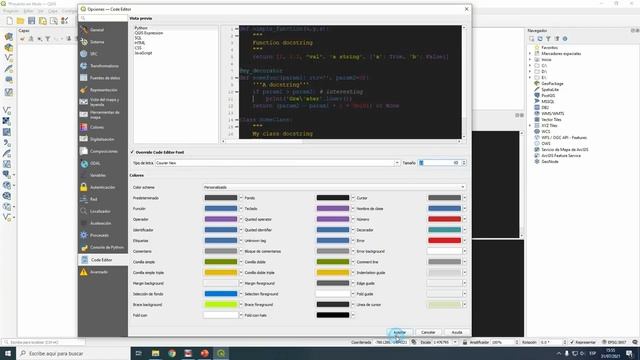Viewport: 640px width, 360px height.
Task: Select Python in the preview language list
Action: pos(141,28)
